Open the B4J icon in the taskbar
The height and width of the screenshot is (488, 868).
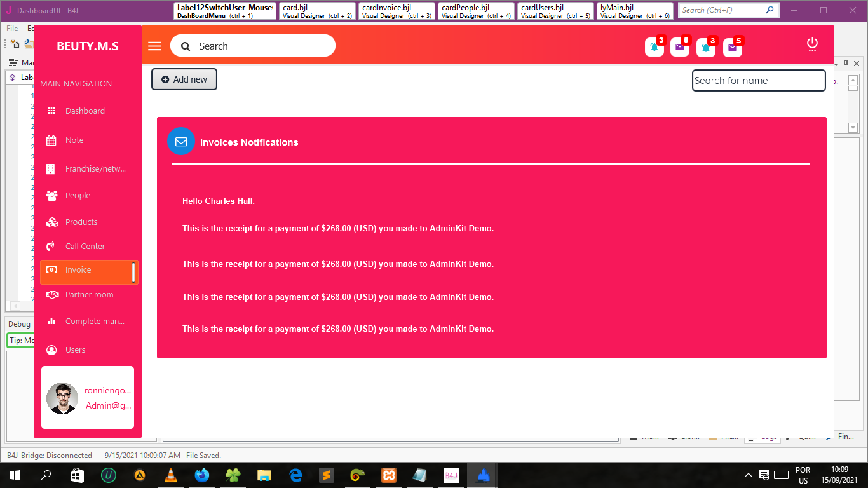coord(451,475)
